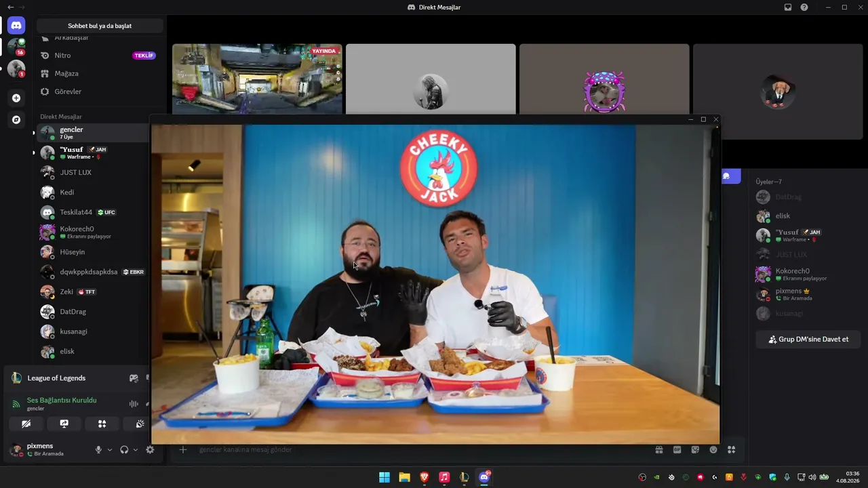868x488 pixels.
Task: Click the TEKLİF badge next to Nitro
Action: pyautogui.click(x=144, y=56)
